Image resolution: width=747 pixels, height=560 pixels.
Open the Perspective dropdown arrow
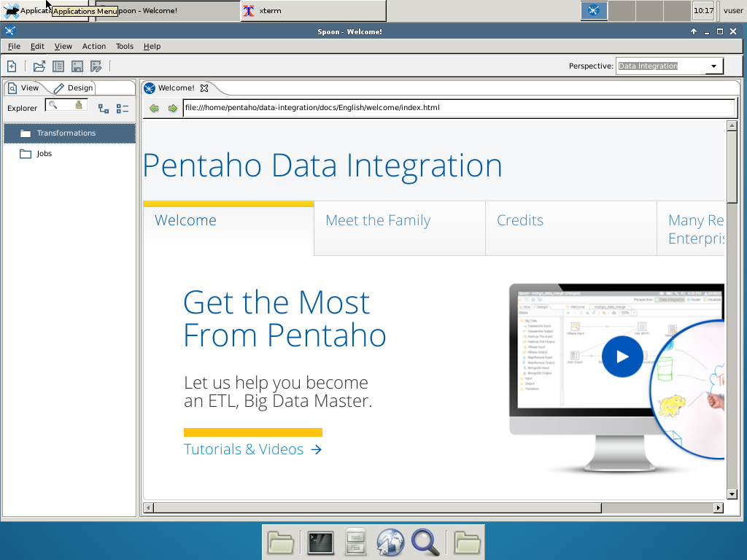pyautogui.click(x=713, y=66)
